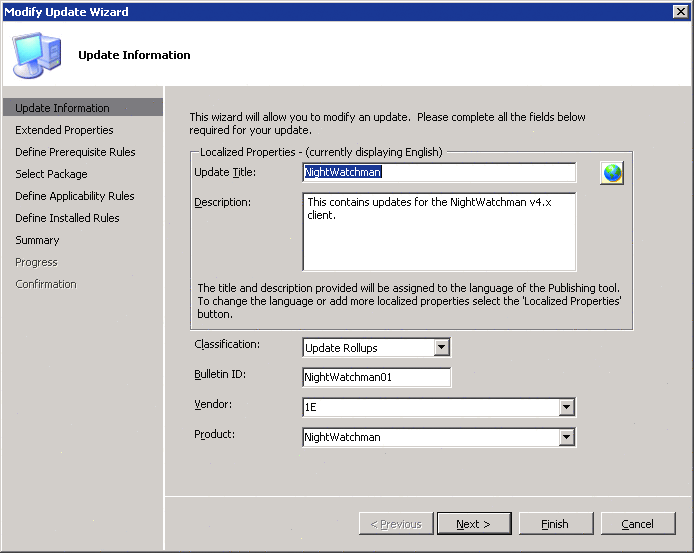
Task: Click the Update Title field
Action: pos(439,172)
